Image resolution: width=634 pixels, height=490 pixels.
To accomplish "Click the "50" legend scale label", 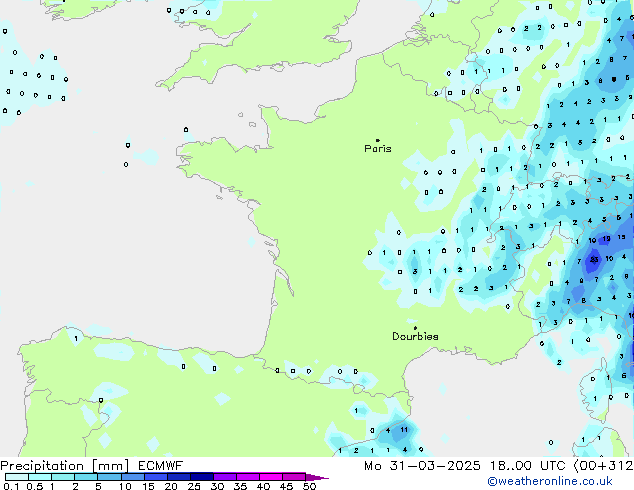I will (309, 486).
